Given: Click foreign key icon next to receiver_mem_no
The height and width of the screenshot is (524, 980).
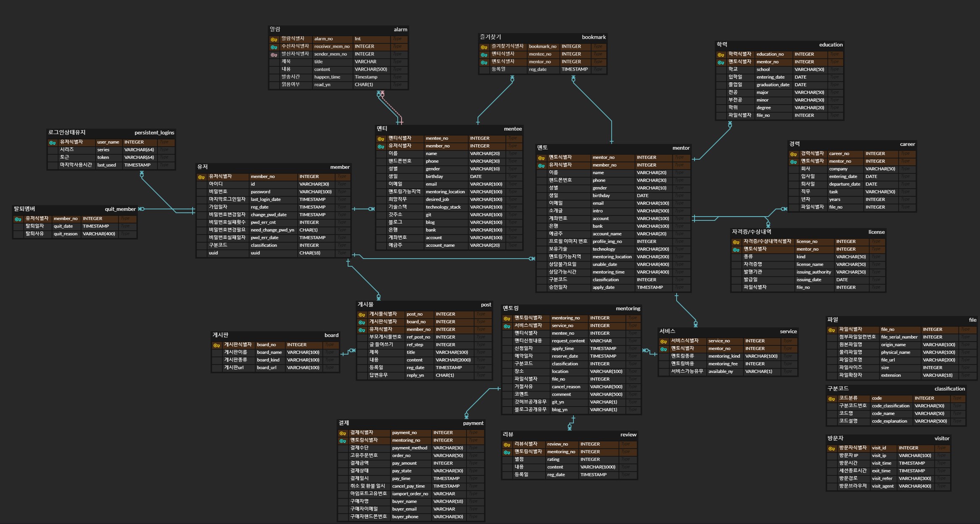Looking at the screenshot, I should pos(274,47).
